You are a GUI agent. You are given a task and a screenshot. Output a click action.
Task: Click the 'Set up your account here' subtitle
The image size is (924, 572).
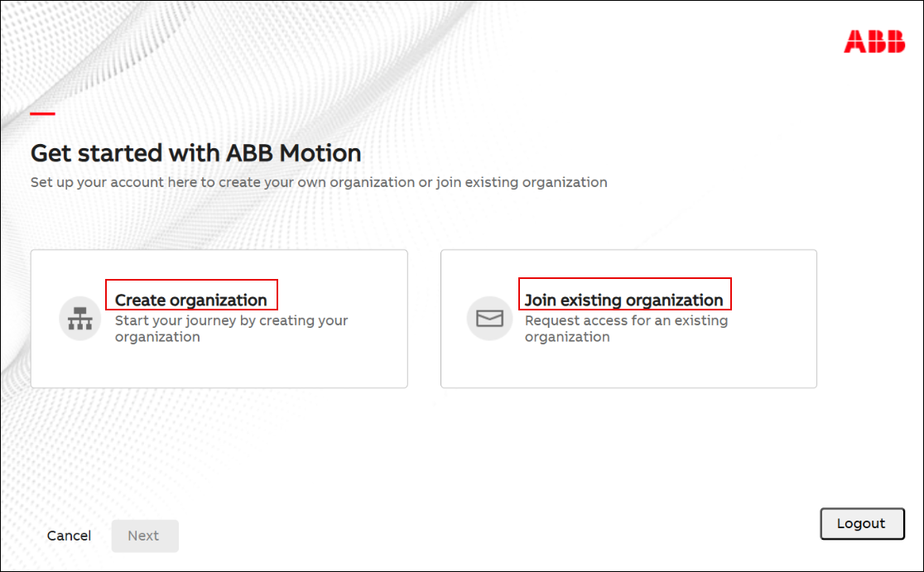pyautogui.click(x=319, y=182)
